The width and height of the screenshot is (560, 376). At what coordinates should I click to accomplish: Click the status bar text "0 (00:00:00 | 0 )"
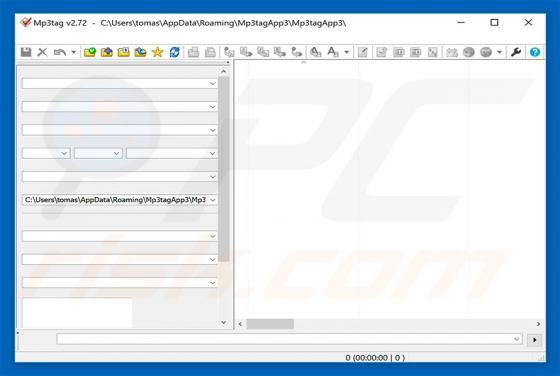point(375,358)
